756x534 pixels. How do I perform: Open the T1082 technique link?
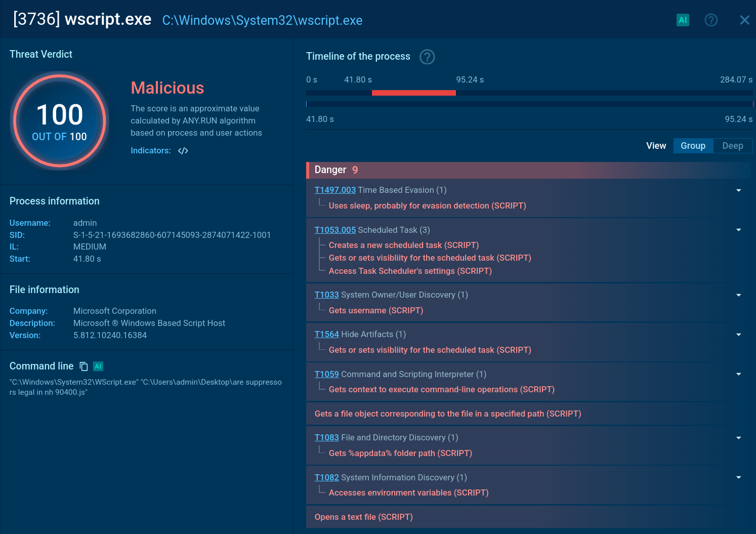[x=326, y=477]
